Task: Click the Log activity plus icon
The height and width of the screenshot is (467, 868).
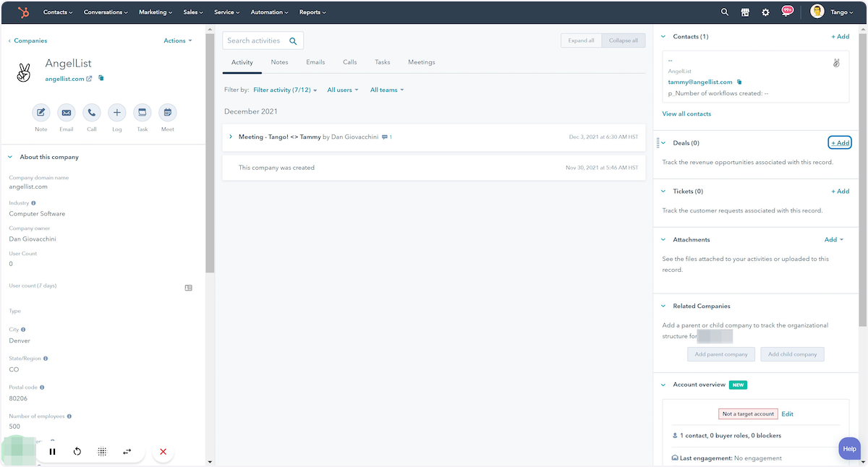Action: coord(117,113)
